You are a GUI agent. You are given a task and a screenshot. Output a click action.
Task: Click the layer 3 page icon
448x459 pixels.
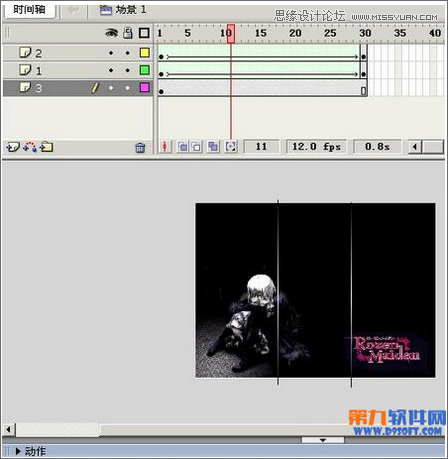click(25, 87)
